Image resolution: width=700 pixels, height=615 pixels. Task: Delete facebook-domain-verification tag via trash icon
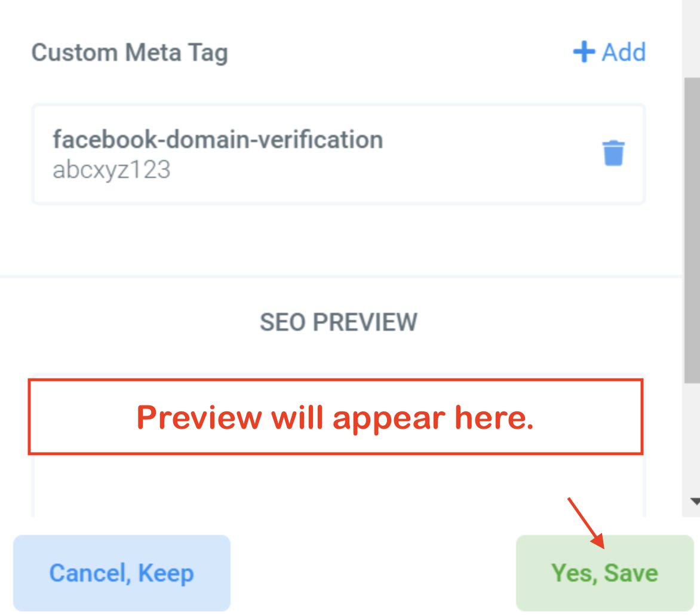click(613, 153)
